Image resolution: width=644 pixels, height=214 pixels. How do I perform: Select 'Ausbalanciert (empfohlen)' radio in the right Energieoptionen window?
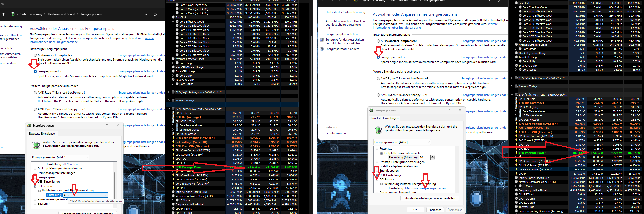click(378, 41)
